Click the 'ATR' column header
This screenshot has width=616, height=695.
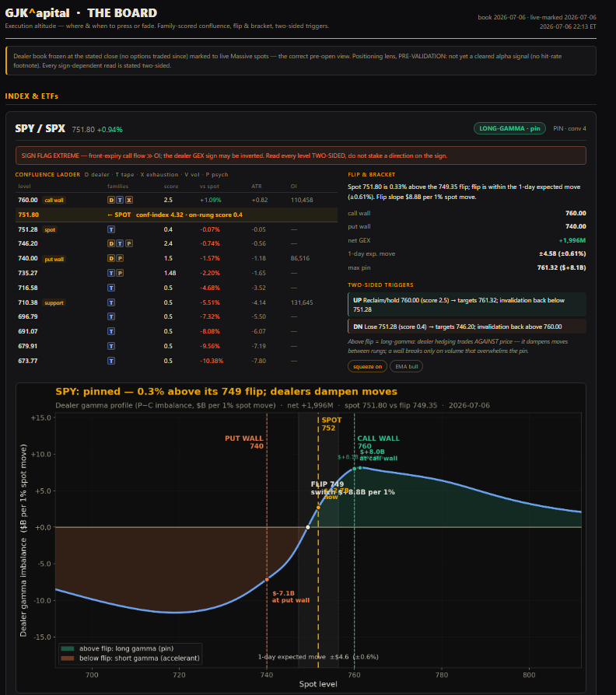point(257,187)
